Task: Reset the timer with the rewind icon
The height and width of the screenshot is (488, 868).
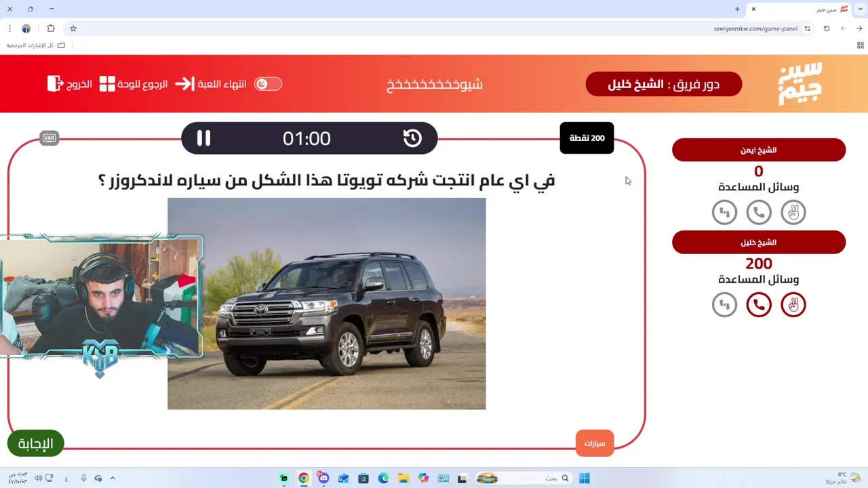Action: (x=412, y=138)
